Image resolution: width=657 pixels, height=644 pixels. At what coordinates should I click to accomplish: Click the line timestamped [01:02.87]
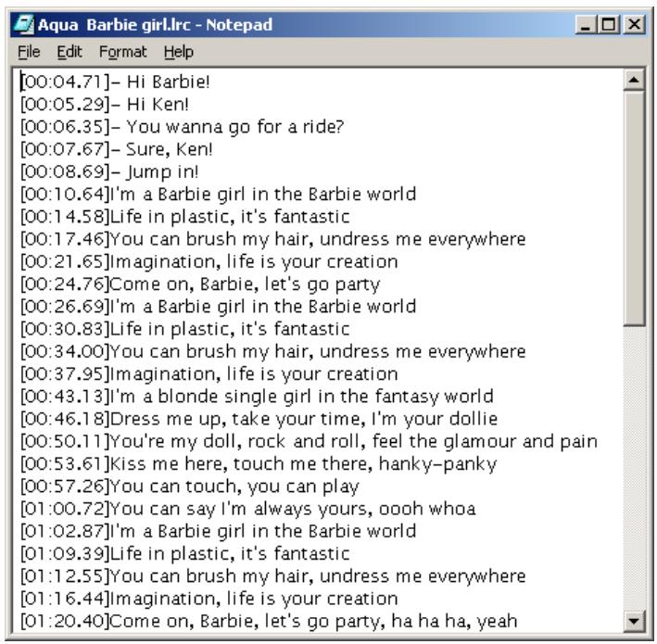click(x=219, y=531)
